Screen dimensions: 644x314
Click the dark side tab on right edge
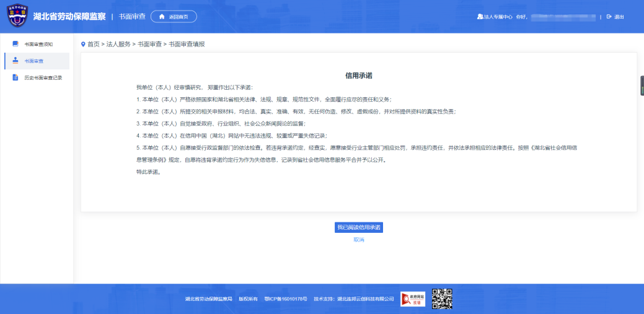(x=642, y=86)
